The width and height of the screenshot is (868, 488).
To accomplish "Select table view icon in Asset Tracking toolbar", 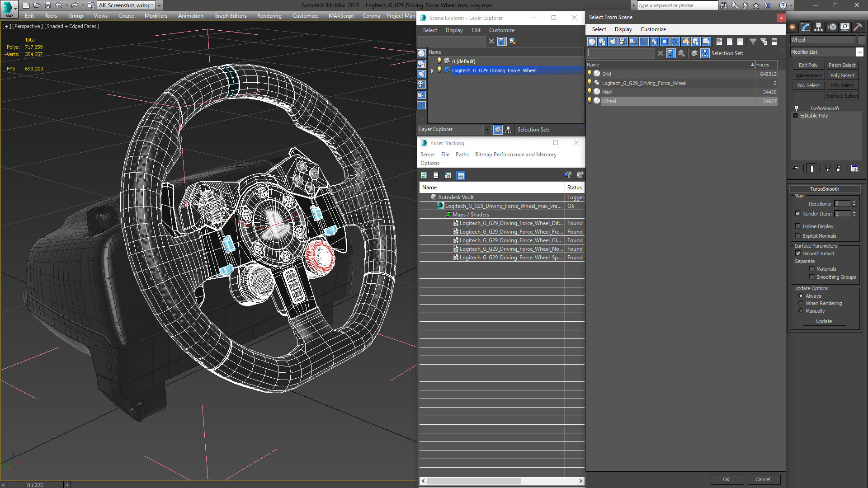I will click(x=460, y=175).
